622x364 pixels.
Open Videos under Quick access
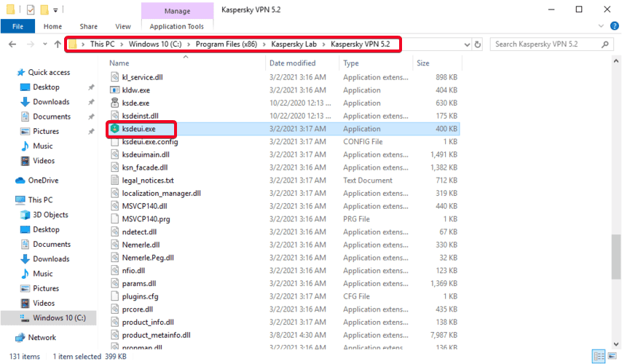pyautogui.click(x=43, y=161)
